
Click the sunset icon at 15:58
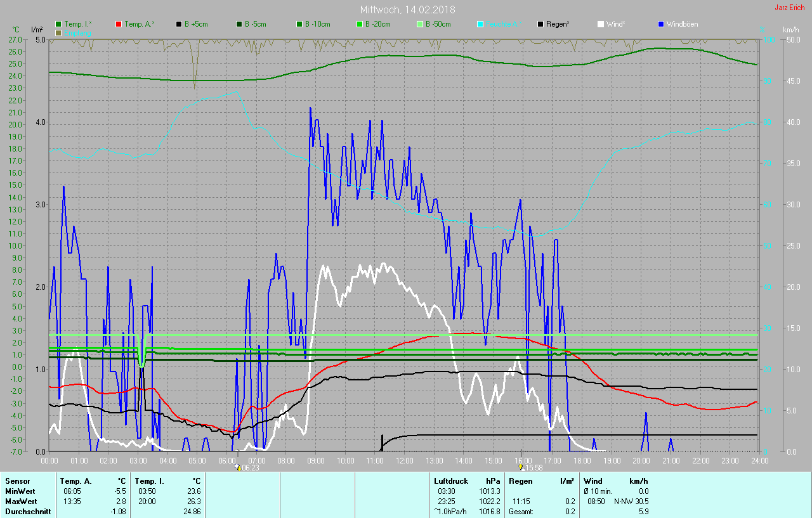[521, 467]
